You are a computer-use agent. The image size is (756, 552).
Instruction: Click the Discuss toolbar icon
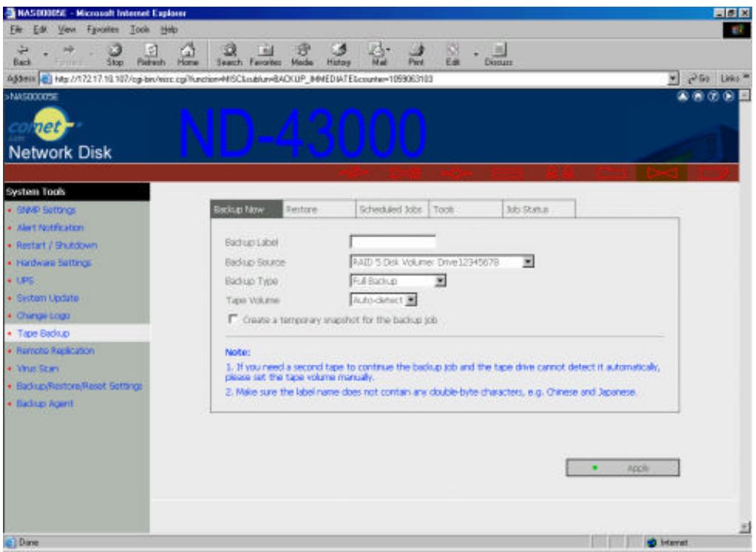point(498,50)
